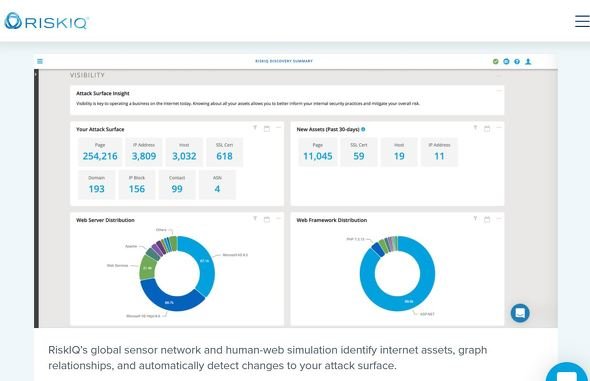590x381 pixels.
Task: Open the chat widget bubble
Action: click(520, 313)
